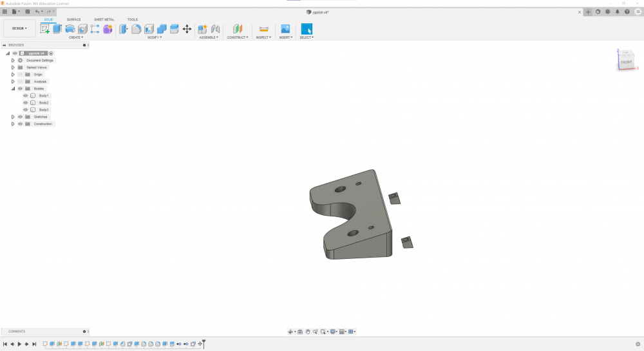
Task: Open the notifications bell icon
Action: pyautogui.click(x=618, y=12)
